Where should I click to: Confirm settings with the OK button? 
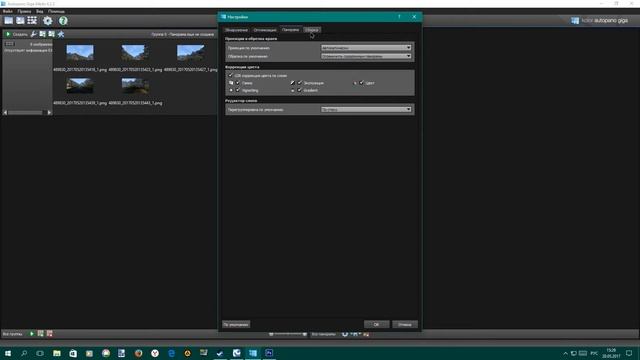[x=376, y=324]
